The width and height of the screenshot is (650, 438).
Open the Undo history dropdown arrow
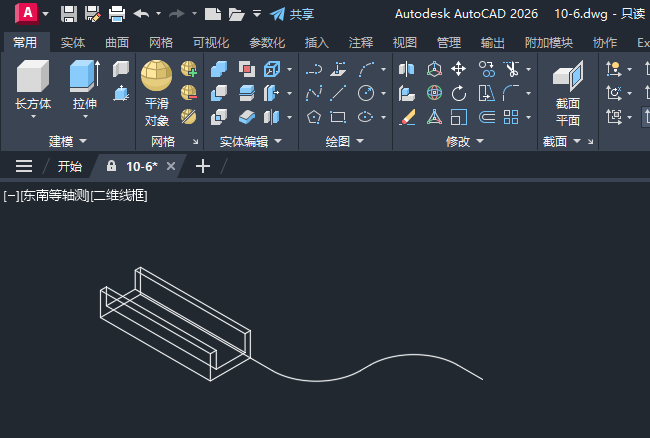(158, 14)
